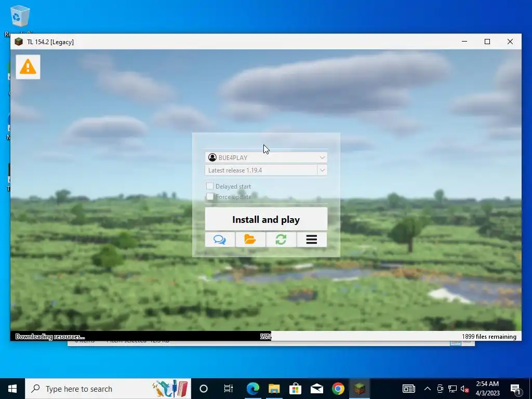Screen dimensions: 532x399
Task: Click the TL launcher title bar icon
Action: pos(19,42)
